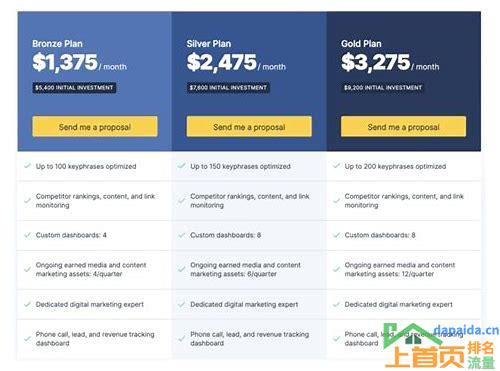Click Gold checkmark for Dedicated digital marketing expert
Screen dimensions: 500x371
(336, 305)
